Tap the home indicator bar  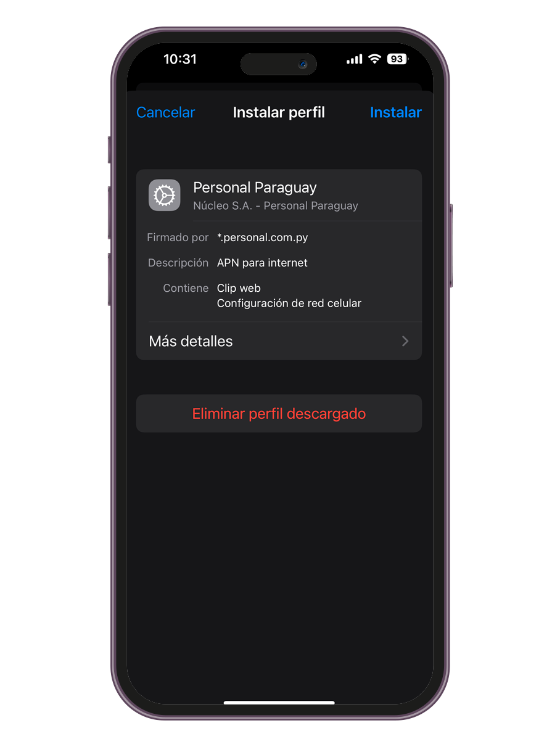pos(279,703)
